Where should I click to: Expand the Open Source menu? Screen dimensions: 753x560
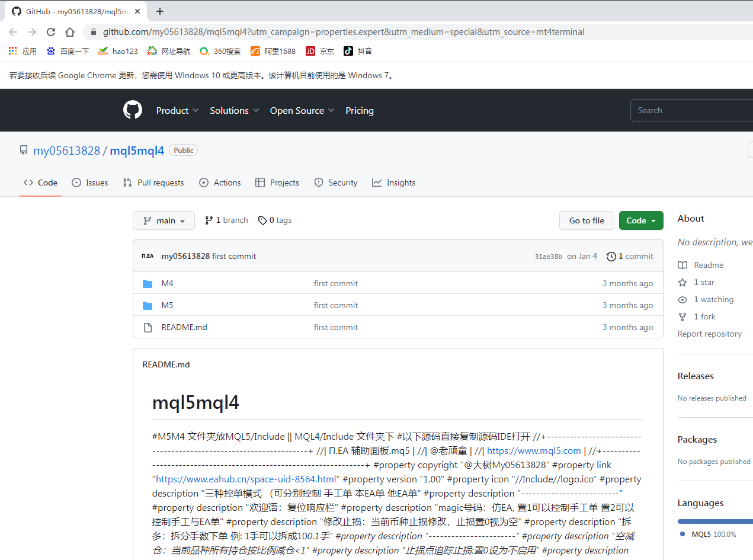click(302, 110)
